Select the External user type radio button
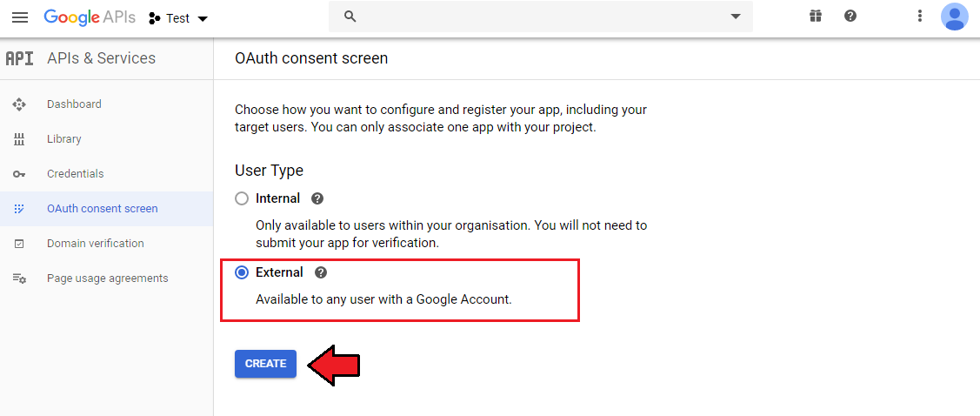This screenshot has width=980, height=416. coord(241,272)
